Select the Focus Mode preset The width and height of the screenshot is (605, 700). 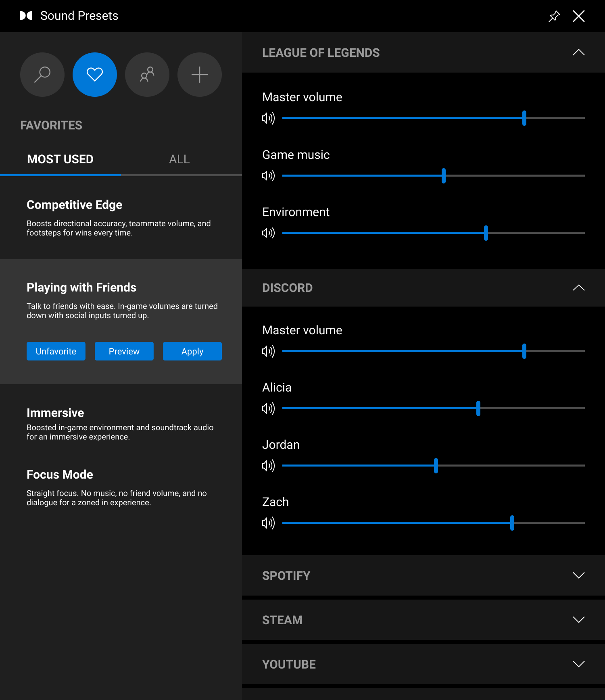click(121, 488)
